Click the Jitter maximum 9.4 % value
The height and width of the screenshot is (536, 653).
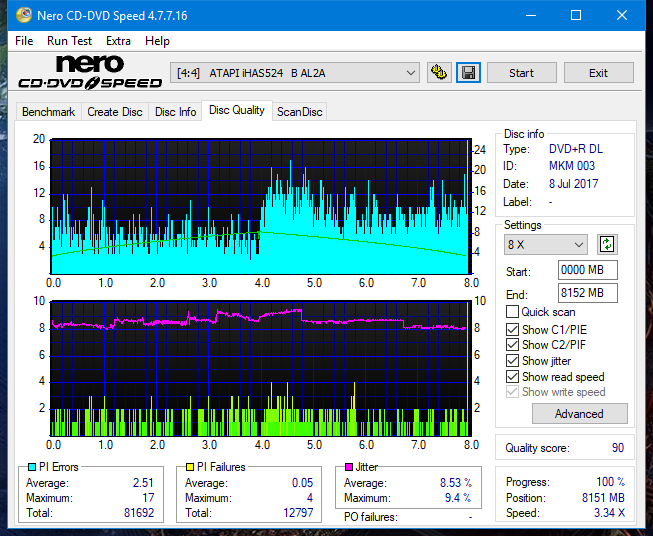458,498
